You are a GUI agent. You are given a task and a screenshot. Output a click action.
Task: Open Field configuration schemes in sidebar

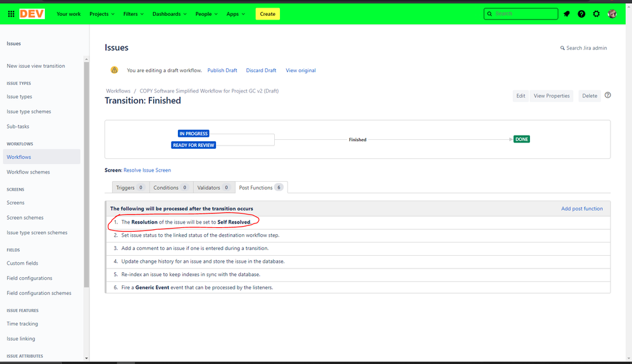(39, 293)
